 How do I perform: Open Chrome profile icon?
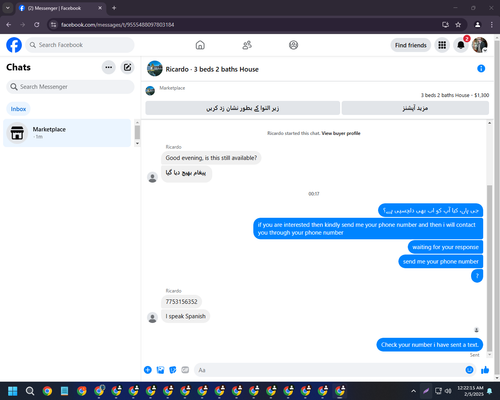[477, 25]
